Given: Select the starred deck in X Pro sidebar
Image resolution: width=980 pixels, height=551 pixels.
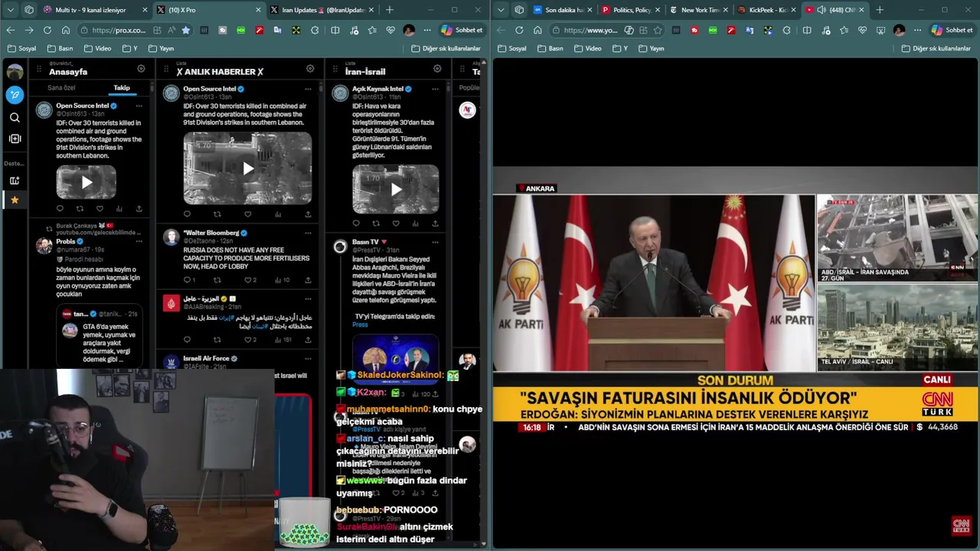Looking at the screenshot, I should pos(15,200).
